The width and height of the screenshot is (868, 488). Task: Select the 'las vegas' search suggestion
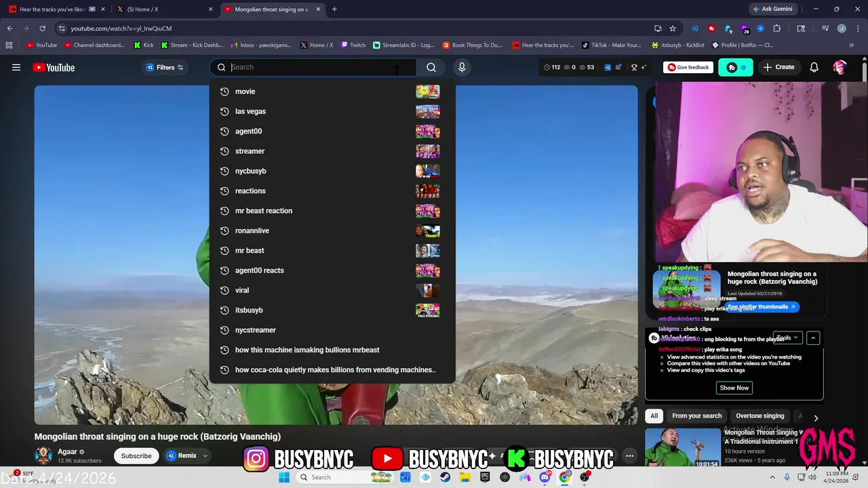click(332, 111)
